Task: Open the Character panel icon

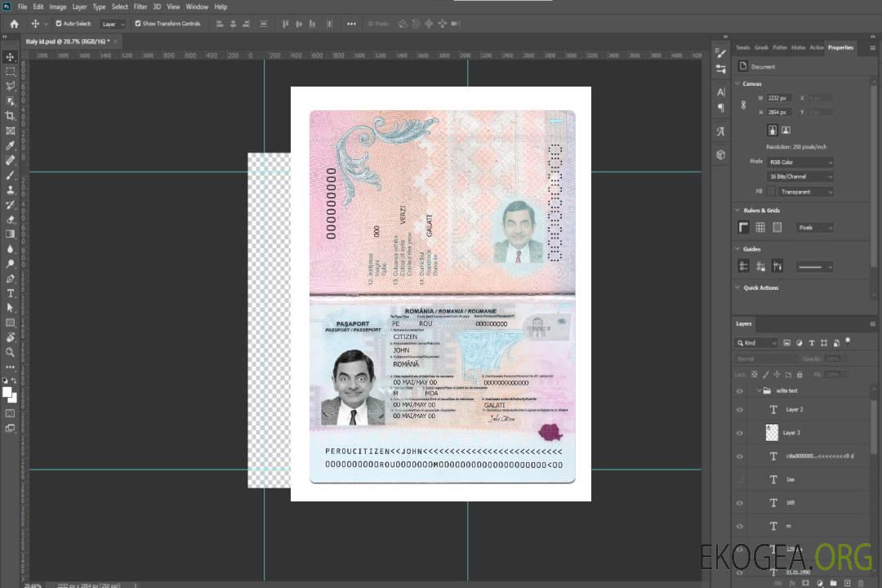Action: tap(721, 92)
